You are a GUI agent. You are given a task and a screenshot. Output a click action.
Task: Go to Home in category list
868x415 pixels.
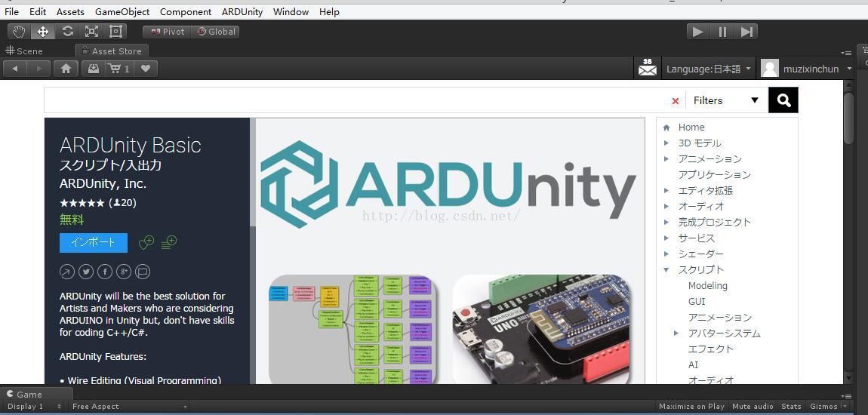[x=691, y=128]
